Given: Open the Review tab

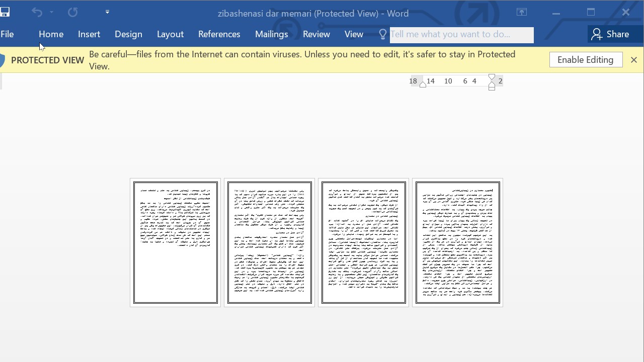Looking at the screenshot, I should point(316,34).
